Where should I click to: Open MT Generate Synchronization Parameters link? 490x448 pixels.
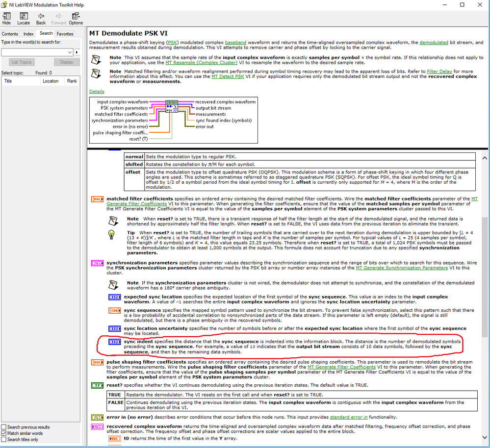402,268
